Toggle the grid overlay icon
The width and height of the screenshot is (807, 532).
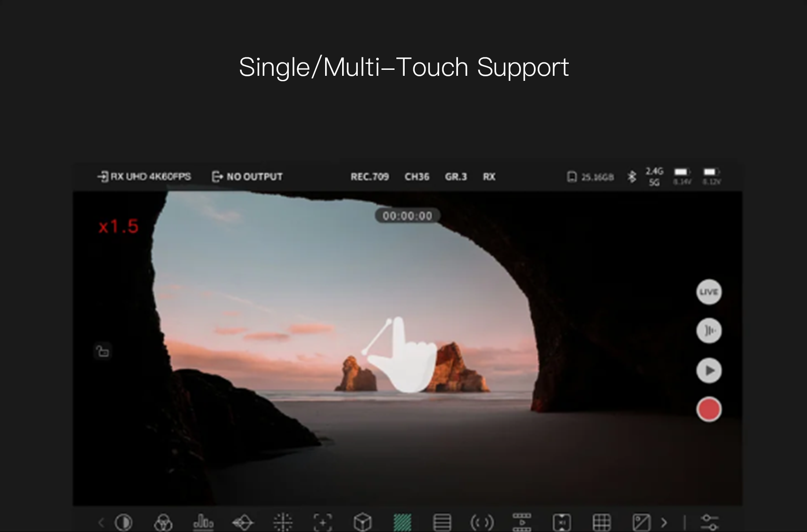tap(601, 522)
